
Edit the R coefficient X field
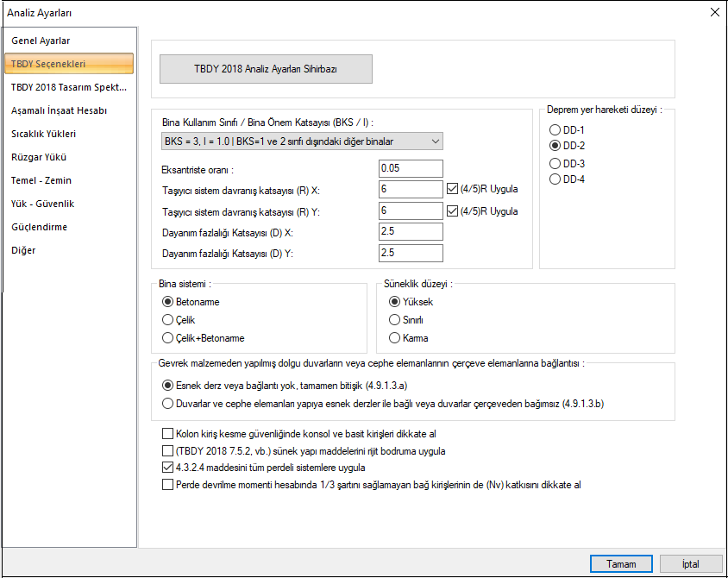point(410,190)
